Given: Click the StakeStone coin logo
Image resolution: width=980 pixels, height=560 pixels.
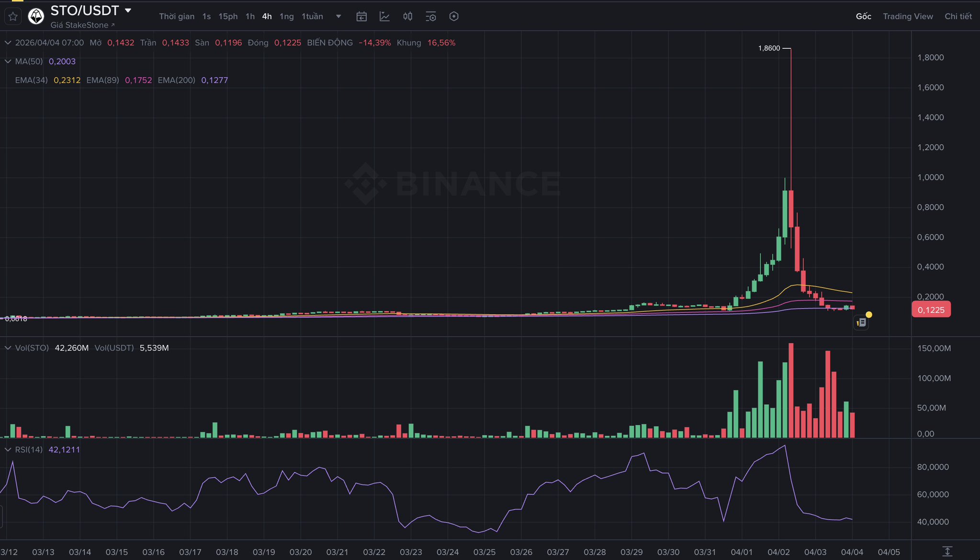Looking at the screenshot, I should coord(36,16).
